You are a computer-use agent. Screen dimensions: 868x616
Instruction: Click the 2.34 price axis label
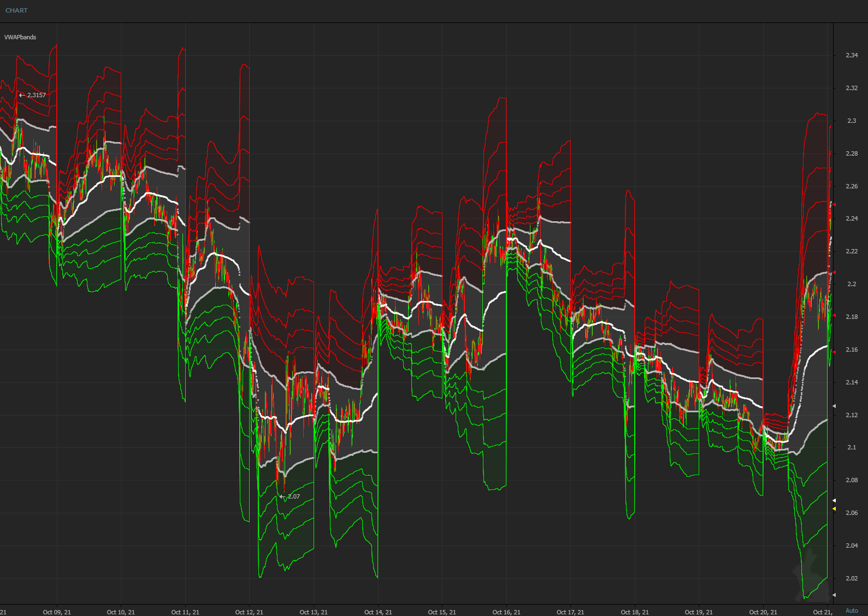pos(852,55)
